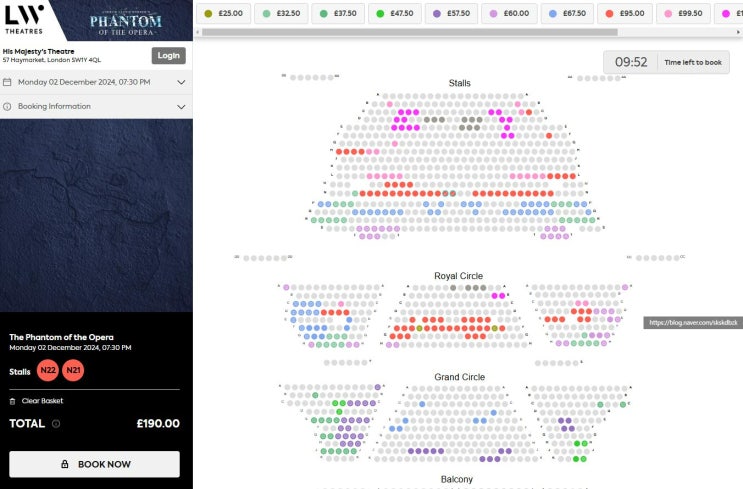Toggle the £25.00 price filter
This screenshot has width=743, height=489.
tap(224, 14)
